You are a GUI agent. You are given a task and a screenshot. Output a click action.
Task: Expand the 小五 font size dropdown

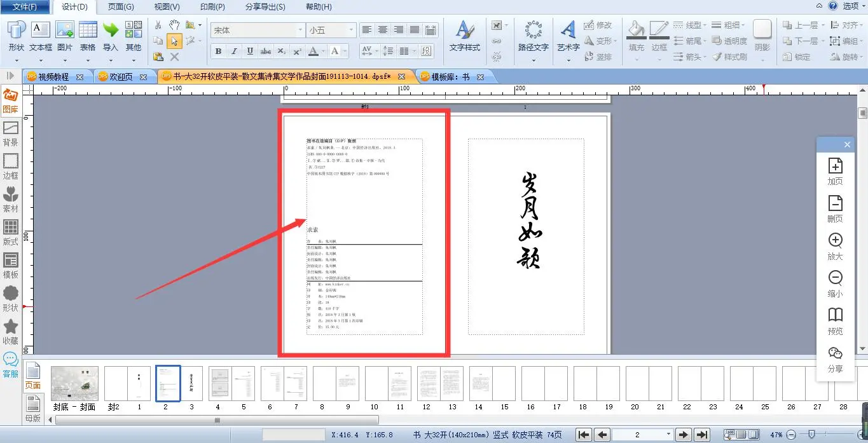350,31
